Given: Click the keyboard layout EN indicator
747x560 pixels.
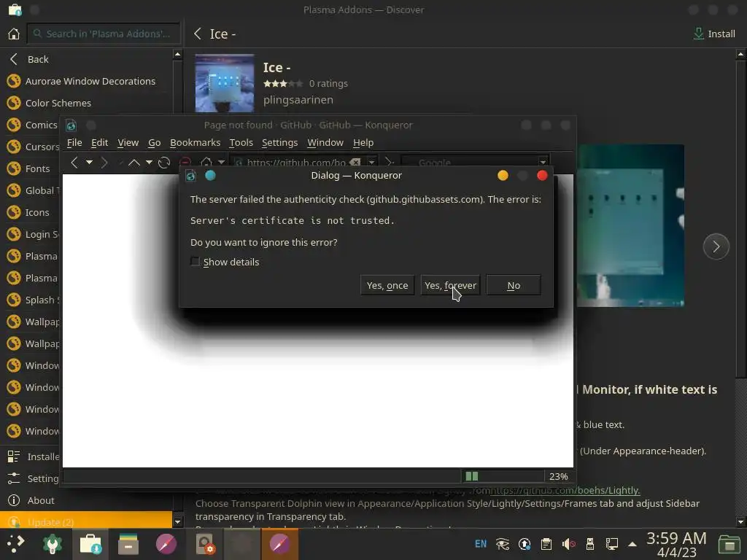Looking at the screenshot, I should [481, 544].
